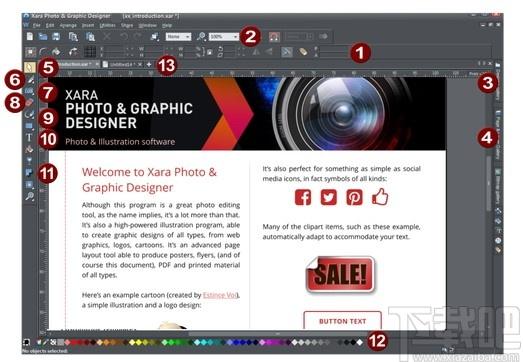Add a new document tab with plus
Screen dimensions: 523x362
(149, 64)
